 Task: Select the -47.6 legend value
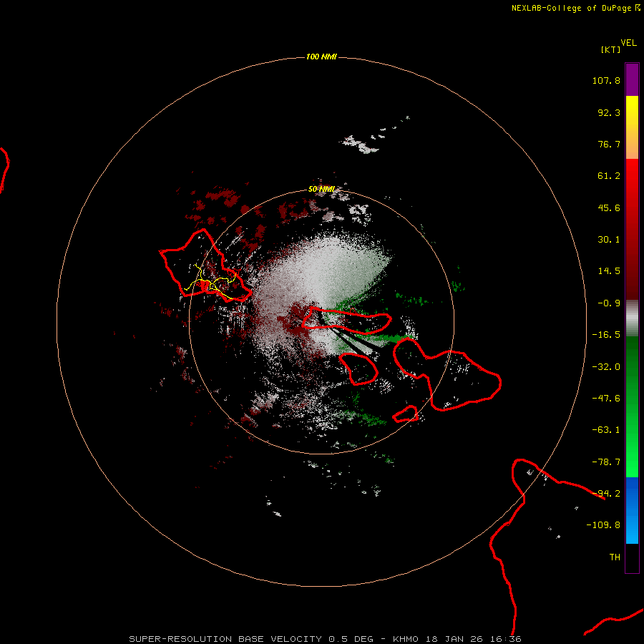[606, 399]
